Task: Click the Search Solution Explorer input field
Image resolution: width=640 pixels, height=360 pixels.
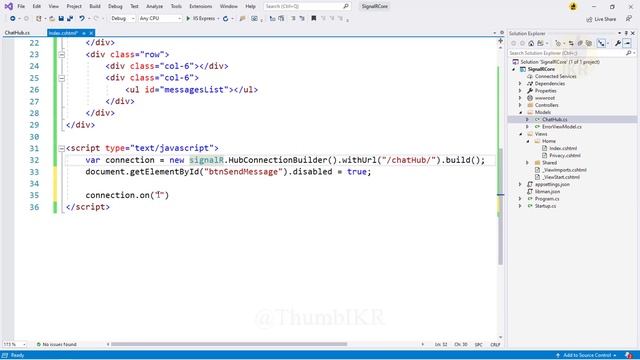Action: (567, 53)
